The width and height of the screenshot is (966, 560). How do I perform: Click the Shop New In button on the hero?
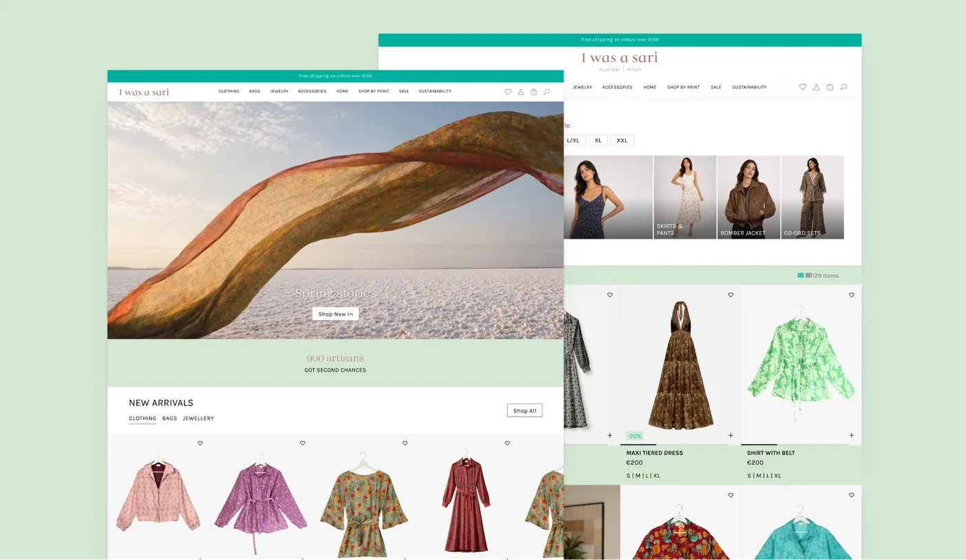[335, 314]
